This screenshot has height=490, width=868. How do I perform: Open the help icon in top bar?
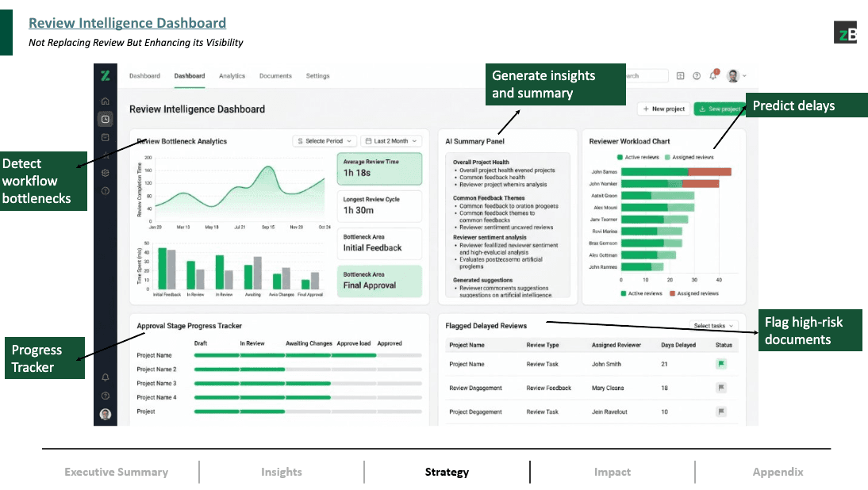(x=697, y=76)
